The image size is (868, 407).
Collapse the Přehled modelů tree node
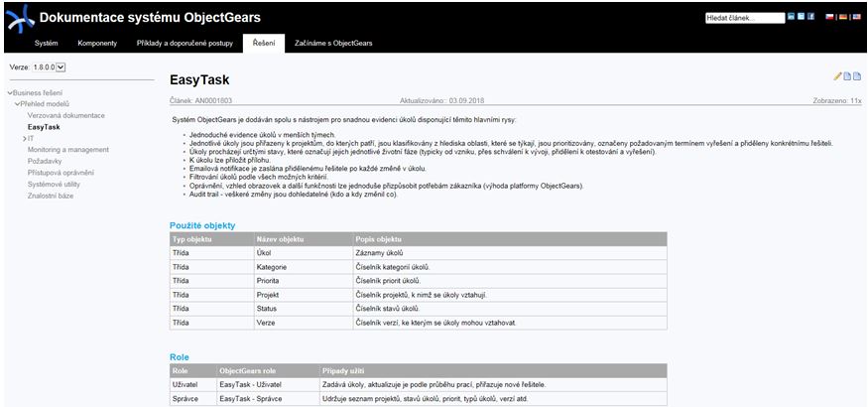coord(16,104)
